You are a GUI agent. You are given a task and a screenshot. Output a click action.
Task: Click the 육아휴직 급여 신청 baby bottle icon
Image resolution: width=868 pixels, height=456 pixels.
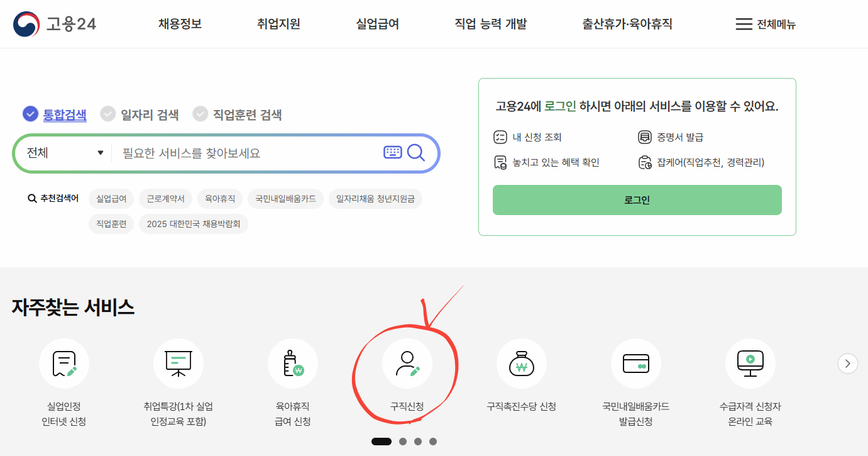click(x=293, y=364)
